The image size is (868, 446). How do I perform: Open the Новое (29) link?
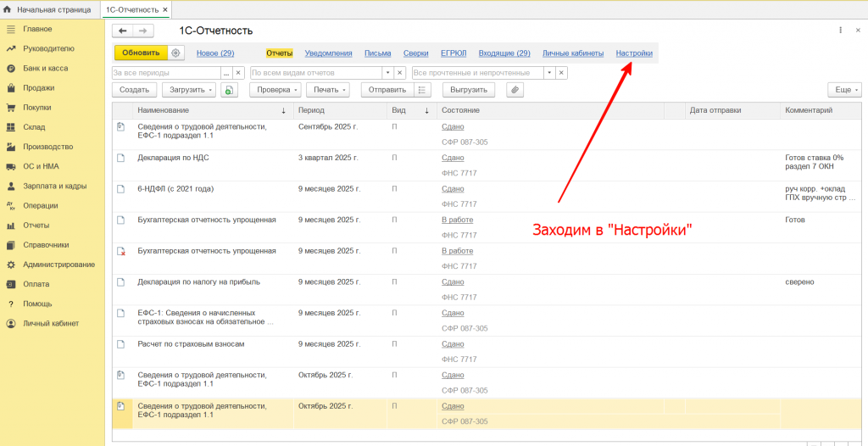tap(215, 53)
